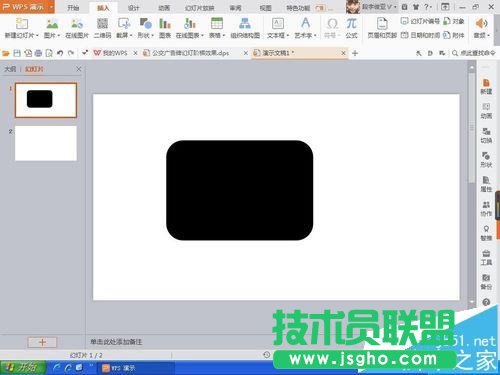Select the blank slide 2 thumbnail
The height and width of the screenshot is (375, 500).
[46, 143]
